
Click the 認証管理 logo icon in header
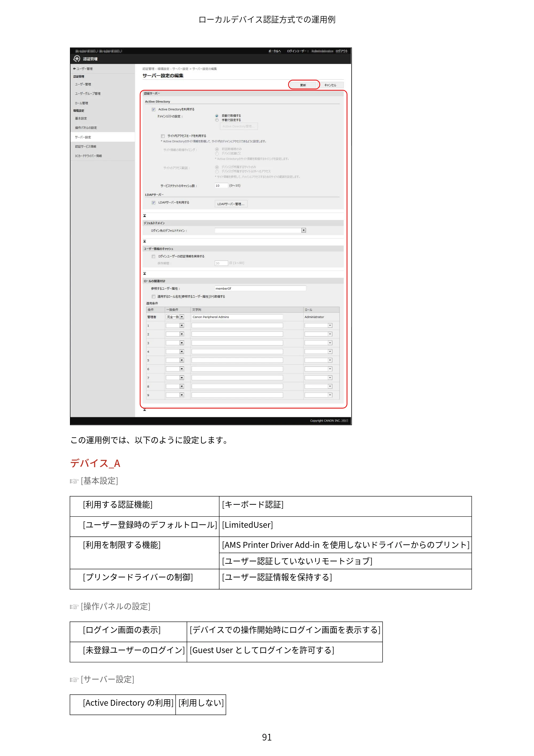tap(77, 59)
